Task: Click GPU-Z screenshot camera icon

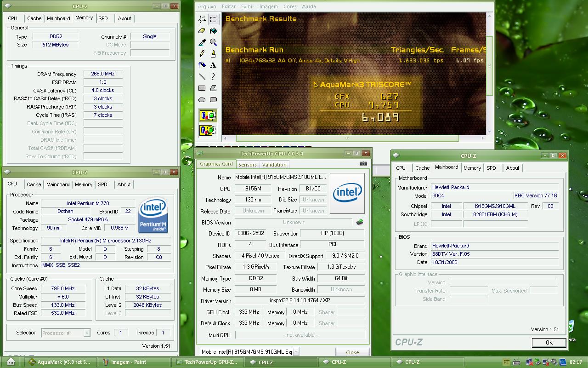Action: (x=363, y=163)
